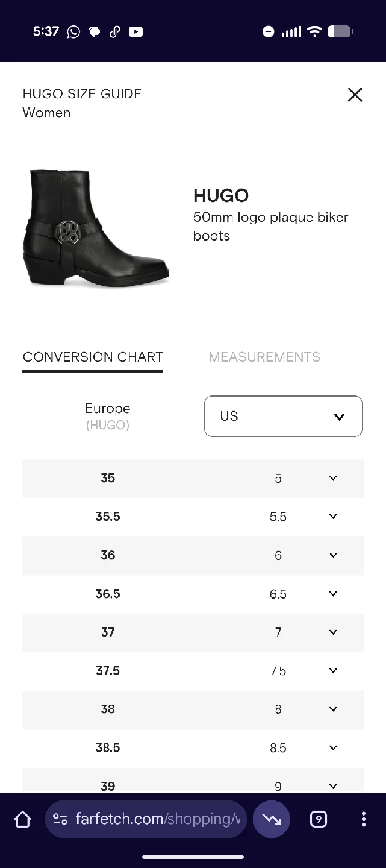Tap the home icon in the browser bar
The width and height of the screenshot is (386, 868).
click(x=22, y=819)
